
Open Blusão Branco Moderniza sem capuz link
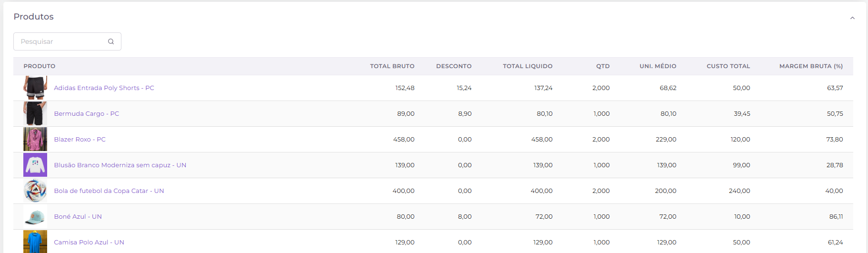[120, 165]
